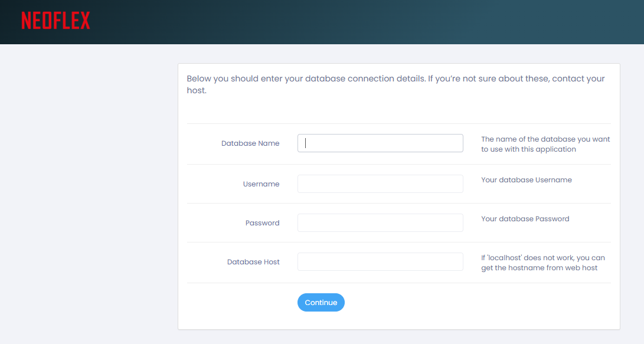Click hint 'If localhost does not work'
This screenshot has height=344, width=644.
pos(543,263)
